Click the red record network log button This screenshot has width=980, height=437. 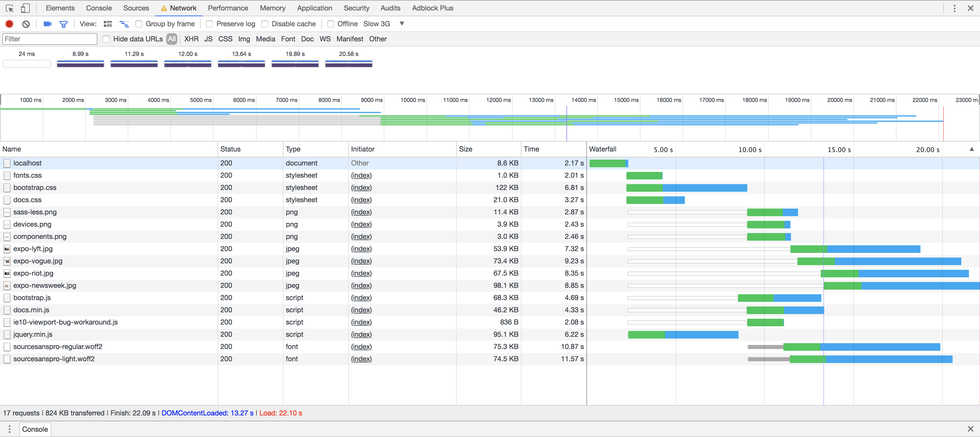[10, 24]
